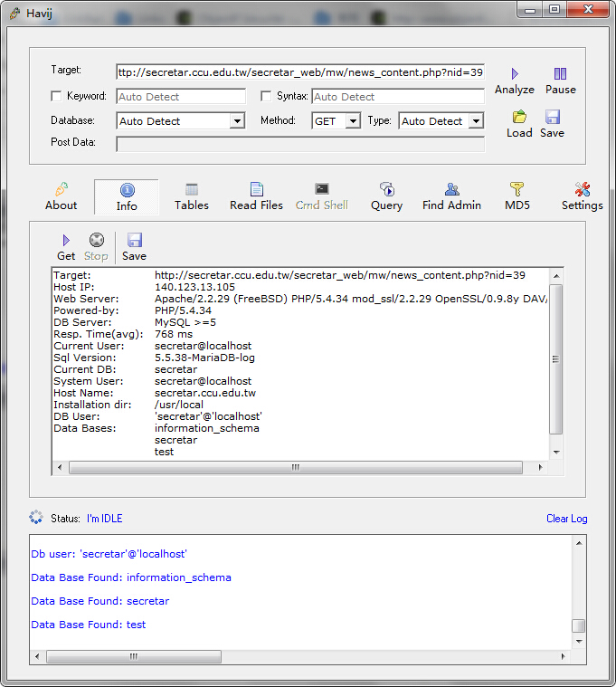Click the Syntax Auto Detect field
The image size is (616, 687).
click(398, 97)
